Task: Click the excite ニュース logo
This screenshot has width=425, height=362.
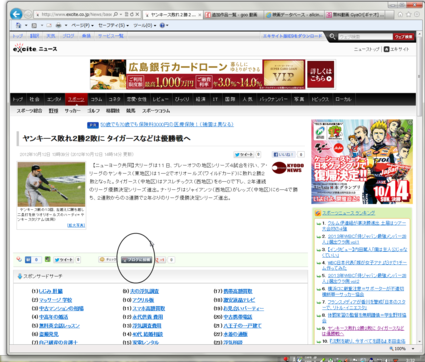Action: [35, 48]
